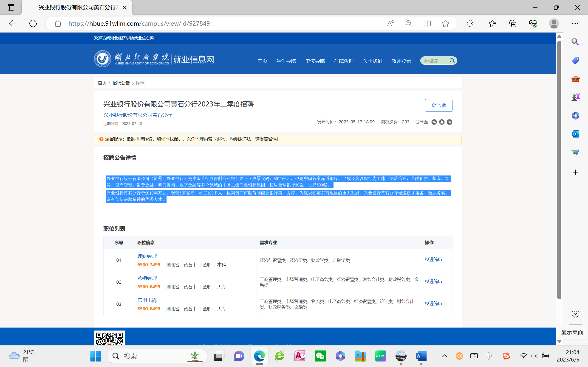Open the 单位导航 navigation menu
The width and height of the screenshot is (588, 367).
(315, 61)
